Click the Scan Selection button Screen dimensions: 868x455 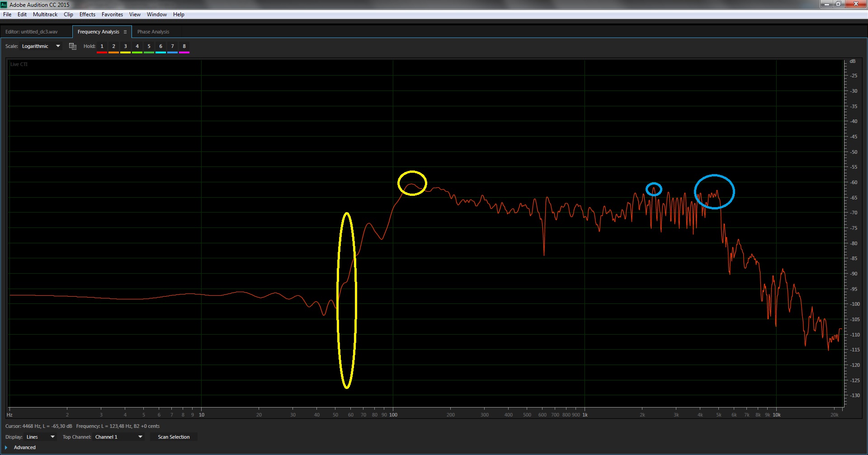pos(174,437)
